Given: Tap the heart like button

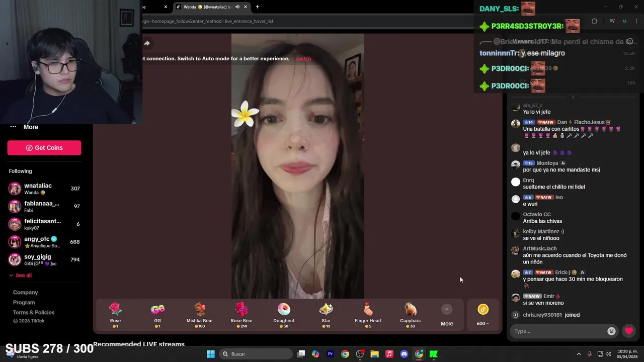Looking at the screenshot, I should 629,331.
